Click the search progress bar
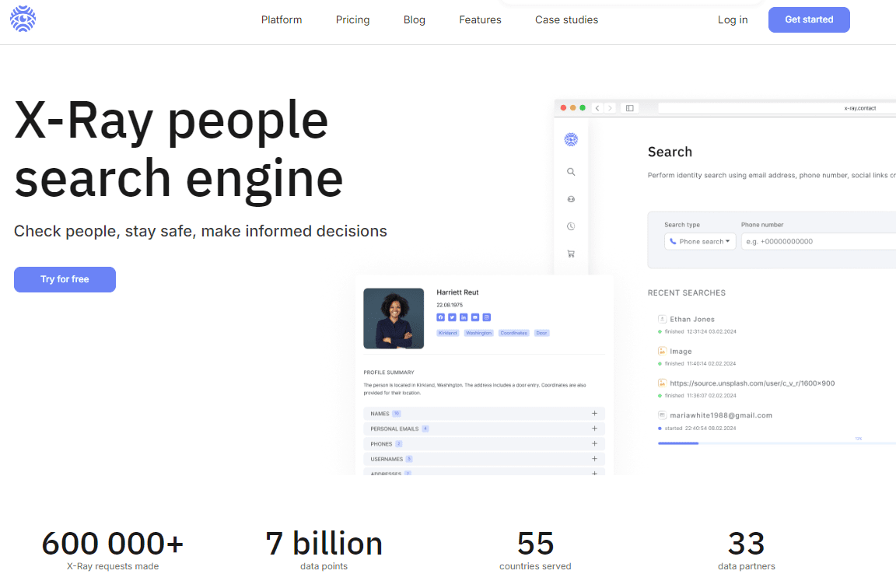 pos(770,443)
